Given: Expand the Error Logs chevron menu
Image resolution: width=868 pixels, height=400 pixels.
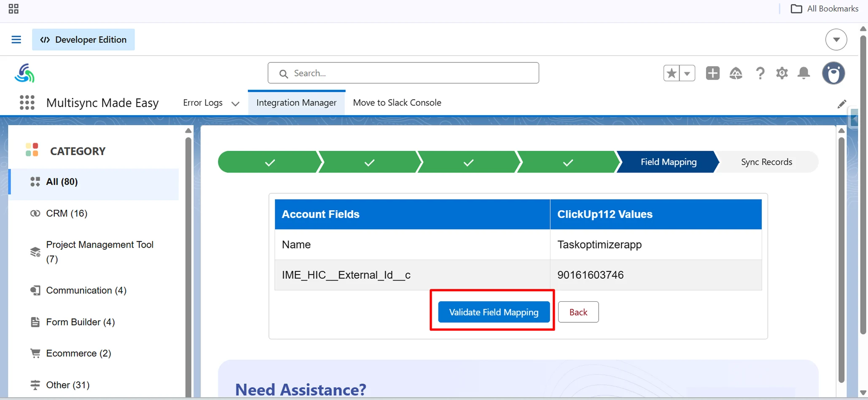Looking at the screenshot, I should coord(235,103).
